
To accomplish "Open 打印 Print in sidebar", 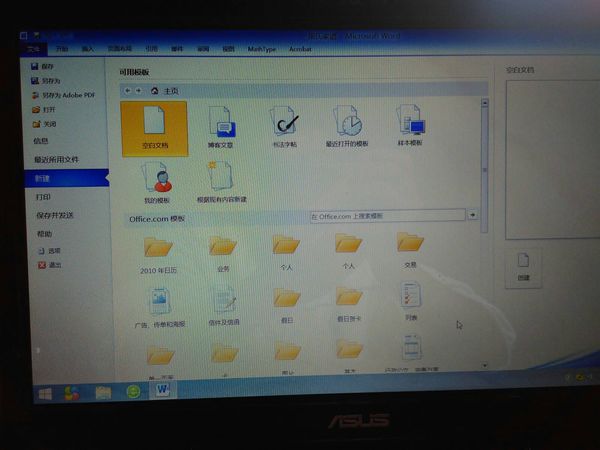I will tap(43, 197).
